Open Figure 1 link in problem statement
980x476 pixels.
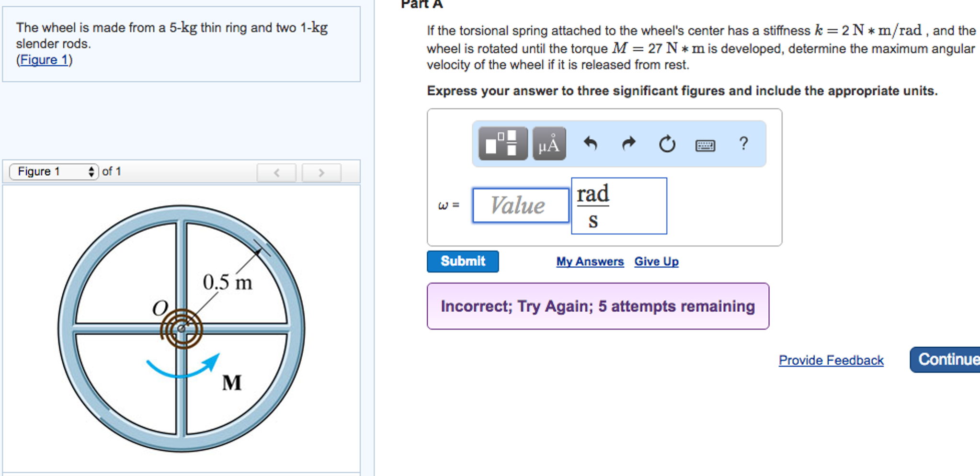click(x=43, y=59)
